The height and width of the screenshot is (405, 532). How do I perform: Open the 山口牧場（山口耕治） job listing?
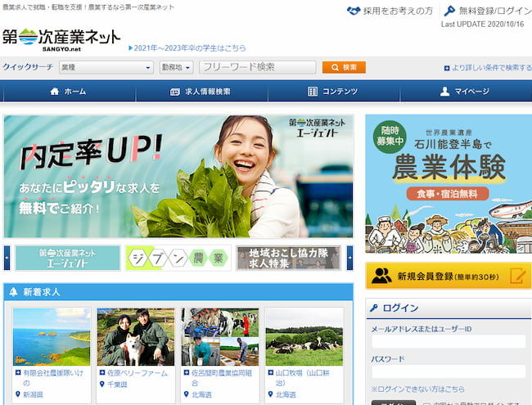[x=302, y=377]
